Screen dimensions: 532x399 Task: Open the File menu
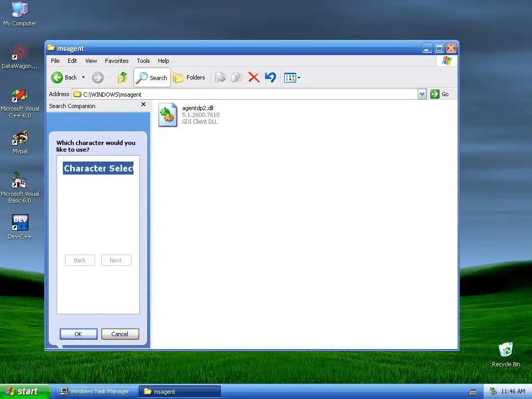tap(55, 61)
